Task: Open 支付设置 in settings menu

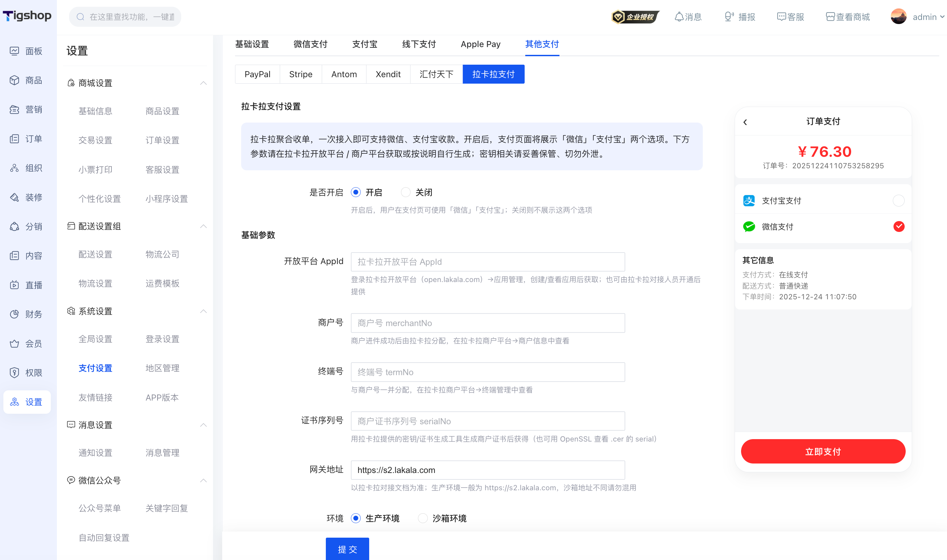Action: (x=95, y=368)
